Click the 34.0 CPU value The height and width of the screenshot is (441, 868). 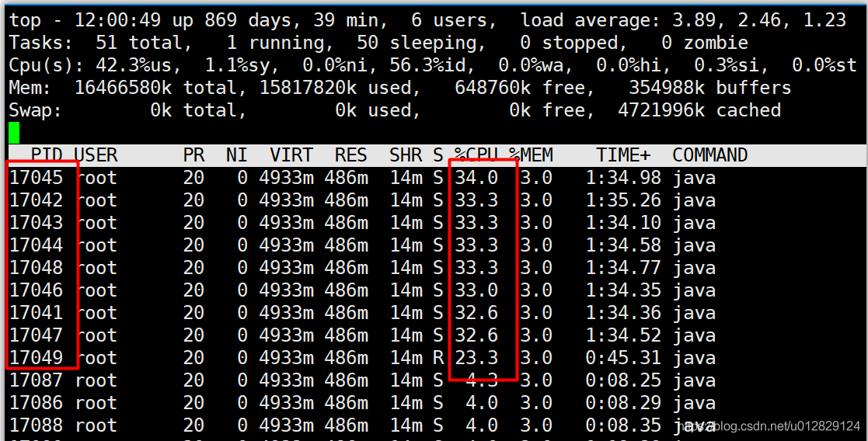pos(476,178)
